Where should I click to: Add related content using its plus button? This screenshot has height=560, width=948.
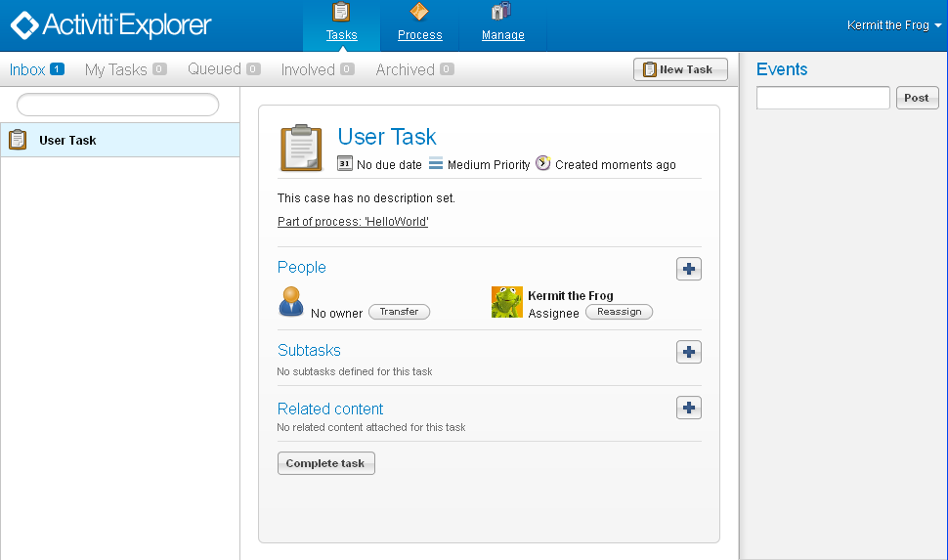[689, 408]
